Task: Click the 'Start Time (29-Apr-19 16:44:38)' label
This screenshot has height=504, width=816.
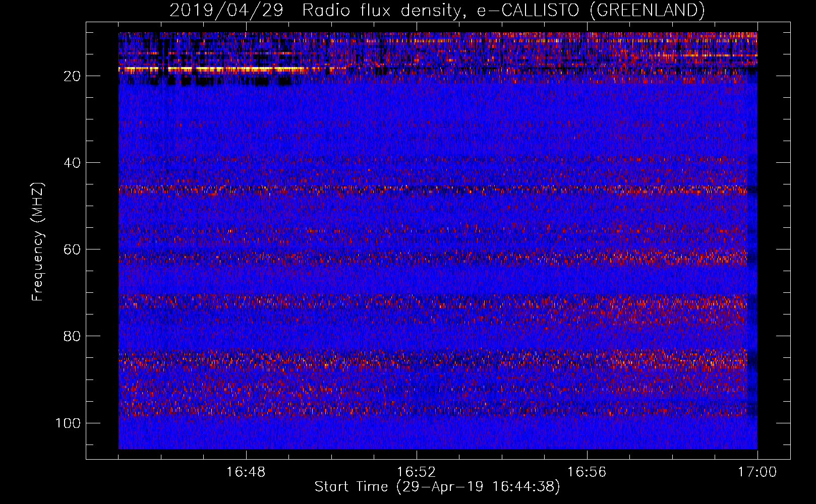Action: [x=437, y=487]
